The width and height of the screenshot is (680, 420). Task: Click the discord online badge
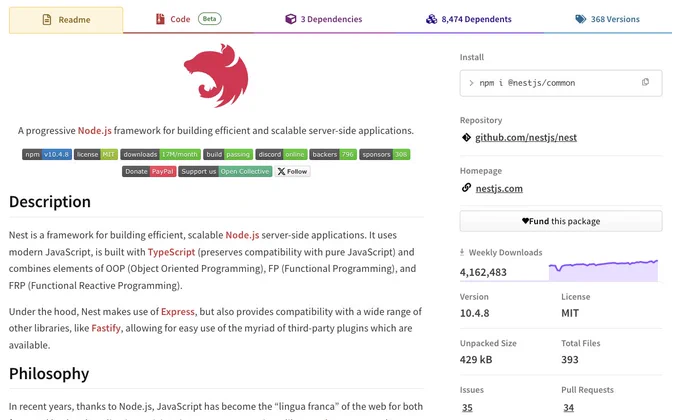click(x=281, y=154)
